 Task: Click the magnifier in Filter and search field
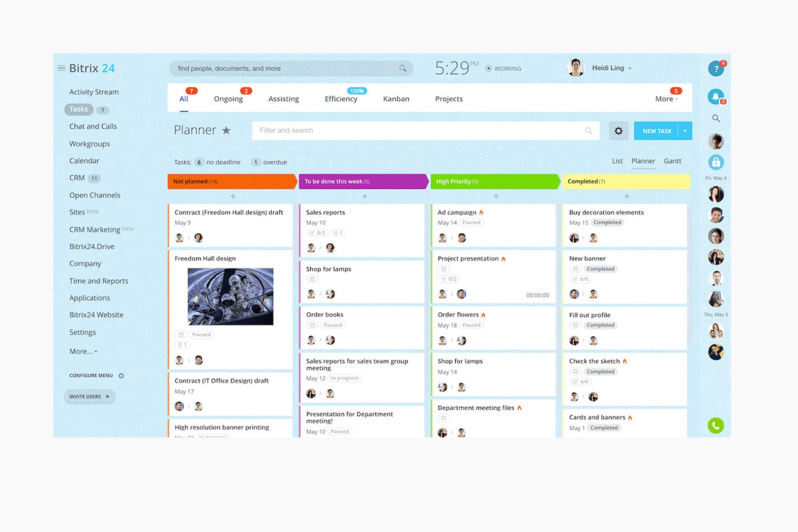coord(589,130)
